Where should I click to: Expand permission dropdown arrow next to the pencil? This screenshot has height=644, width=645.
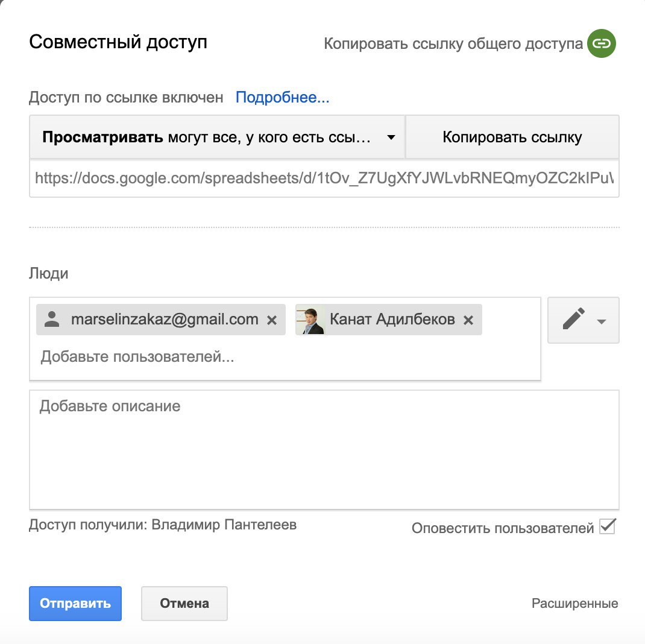[601, 321]
